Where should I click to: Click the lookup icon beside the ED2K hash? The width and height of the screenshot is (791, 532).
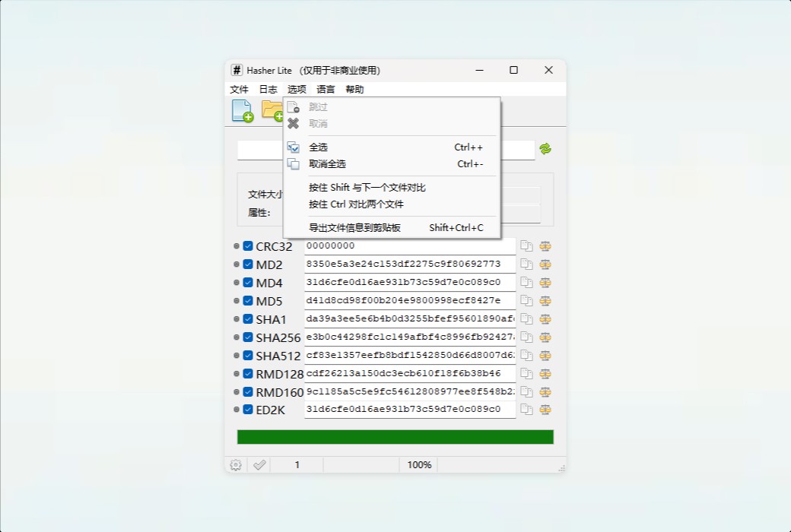tap(546, 410)
